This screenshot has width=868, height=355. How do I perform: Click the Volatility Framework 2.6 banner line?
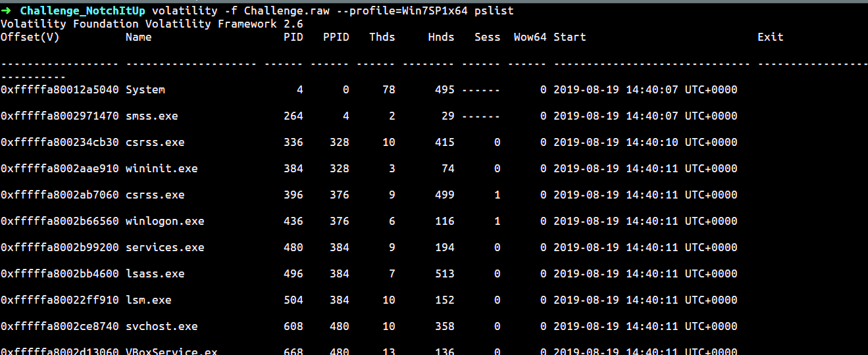[x=151, y=24]
